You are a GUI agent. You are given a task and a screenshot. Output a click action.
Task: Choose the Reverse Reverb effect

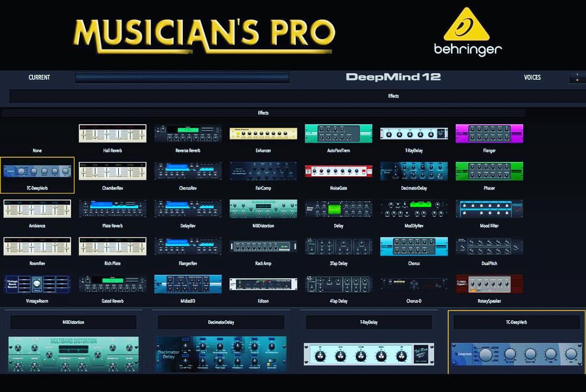click(188, 133)
